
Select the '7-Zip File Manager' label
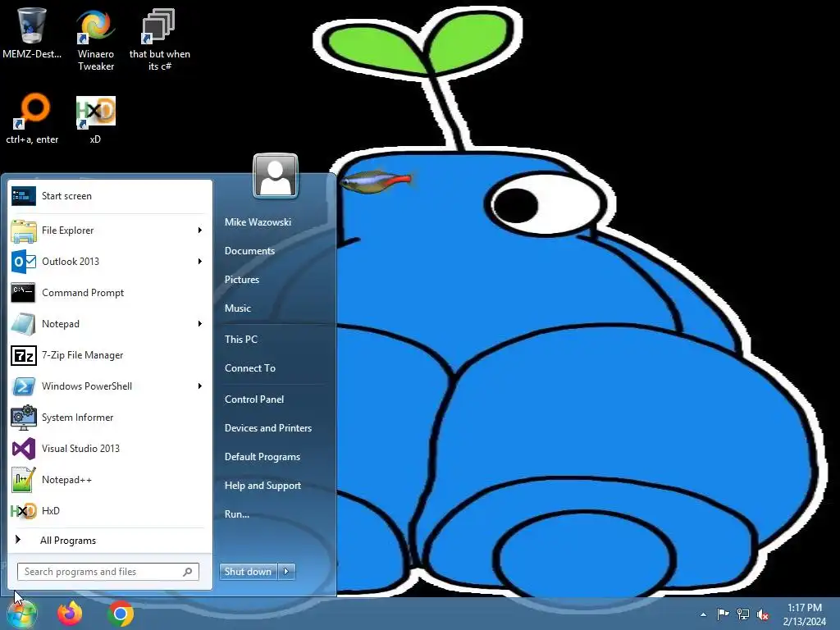[x=83, y=355]
